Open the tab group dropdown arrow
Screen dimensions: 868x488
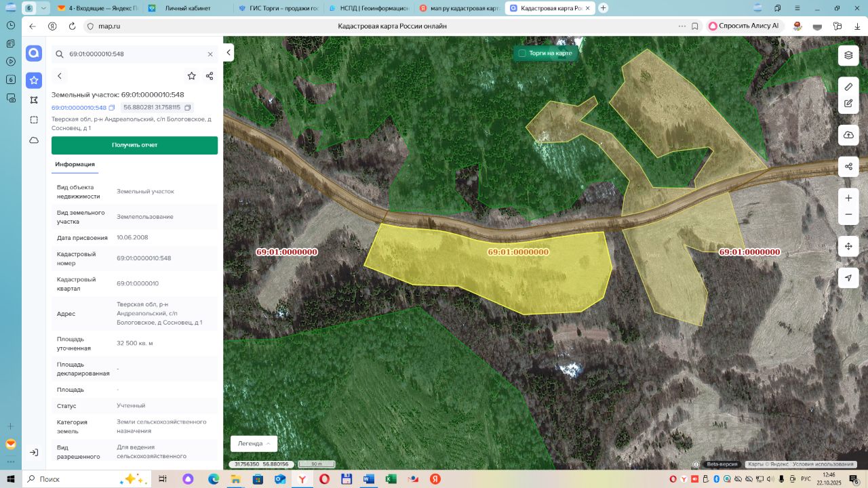[x=43, y=8]
